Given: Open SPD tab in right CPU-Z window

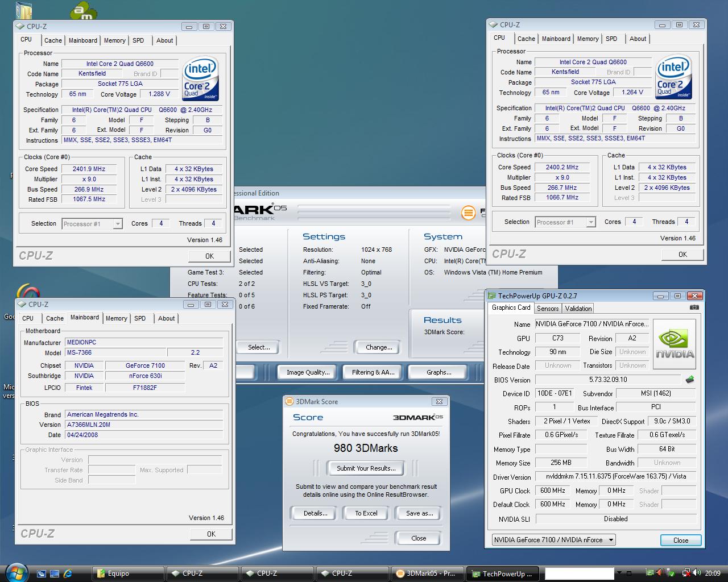Looking at the screenshot, I should click(611, 39).
